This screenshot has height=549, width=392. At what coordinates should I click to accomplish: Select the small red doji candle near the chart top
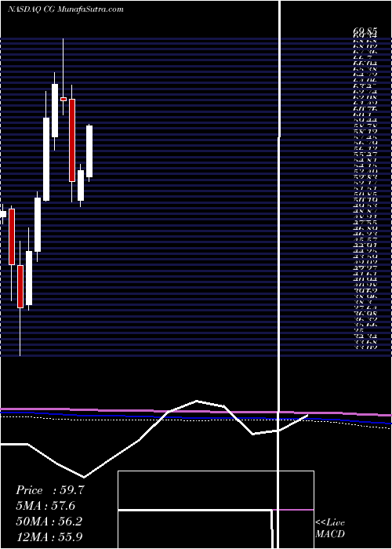click(64, 99)
